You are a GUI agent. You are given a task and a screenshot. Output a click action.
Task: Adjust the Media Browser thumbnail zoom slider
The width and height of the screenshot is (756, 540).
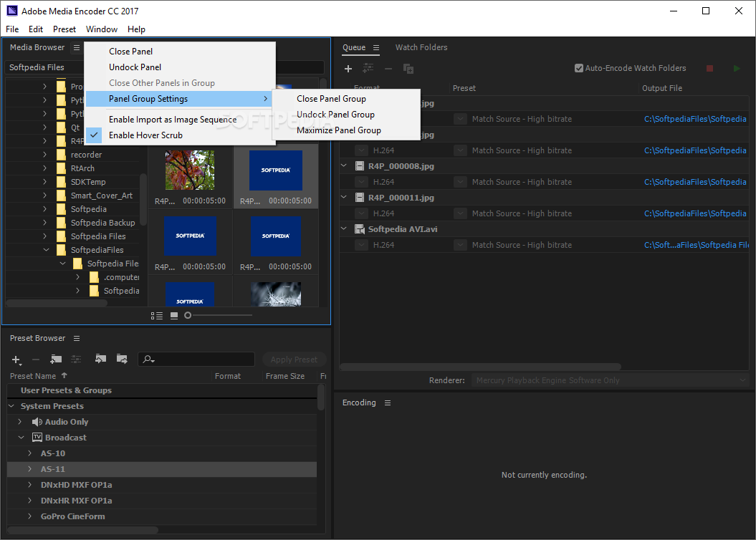188,316
